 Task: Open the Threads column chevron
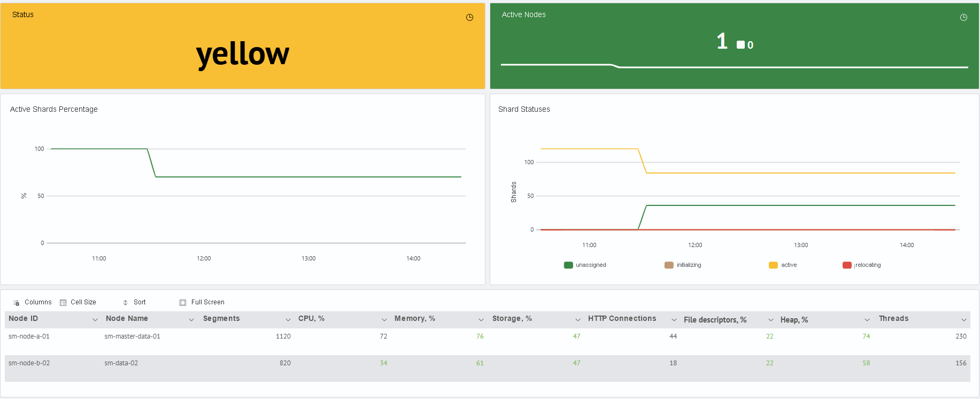point(963,320)
